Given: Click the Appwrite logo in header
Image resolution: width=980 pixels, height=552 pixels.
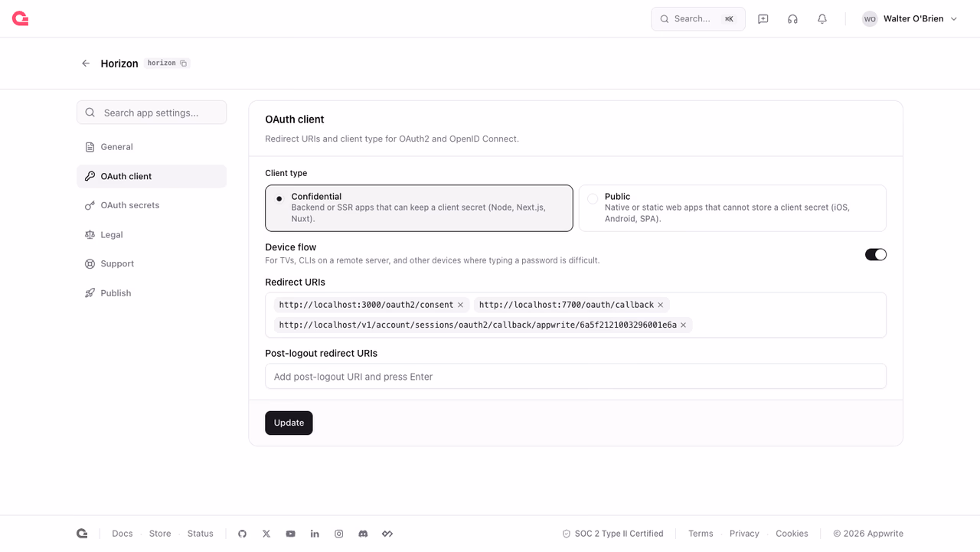Looking at the screenshot, I should pyautogui.click(x=21, y=19).
